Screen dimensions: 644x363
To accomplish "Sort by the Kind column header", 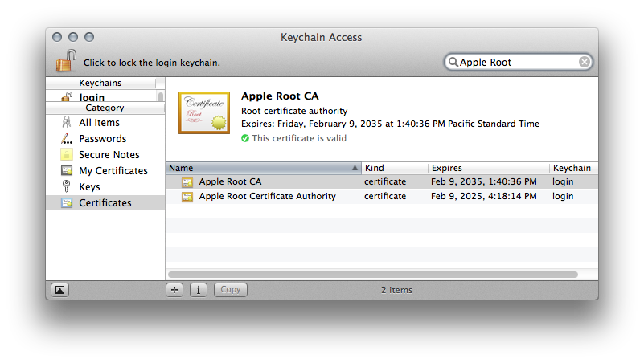I will click(392, 168).
